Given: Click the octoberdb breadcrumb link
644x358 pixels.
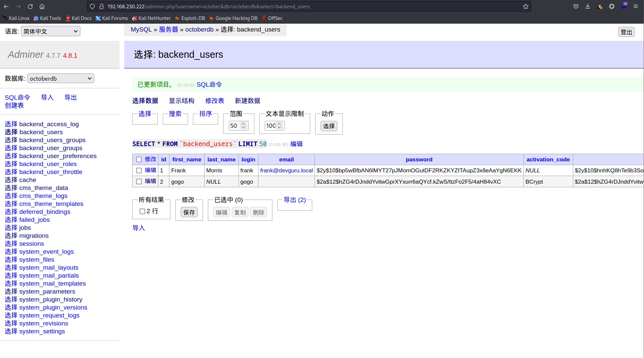Looking at the screenshot, I should 199,30.
